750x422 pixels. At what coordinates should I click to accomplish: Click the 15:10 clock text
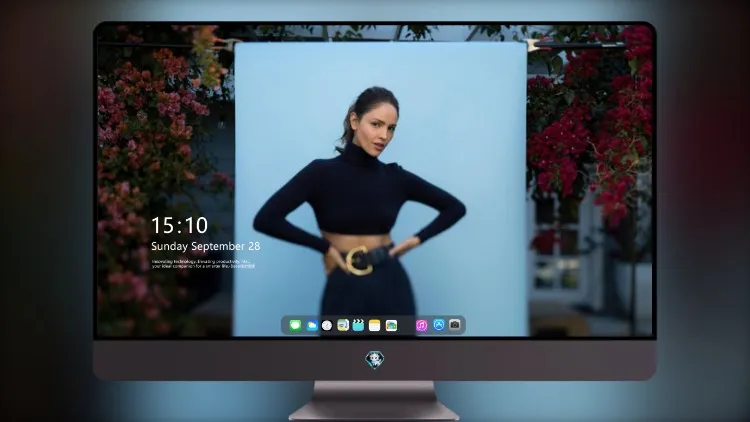click(179, 225)
